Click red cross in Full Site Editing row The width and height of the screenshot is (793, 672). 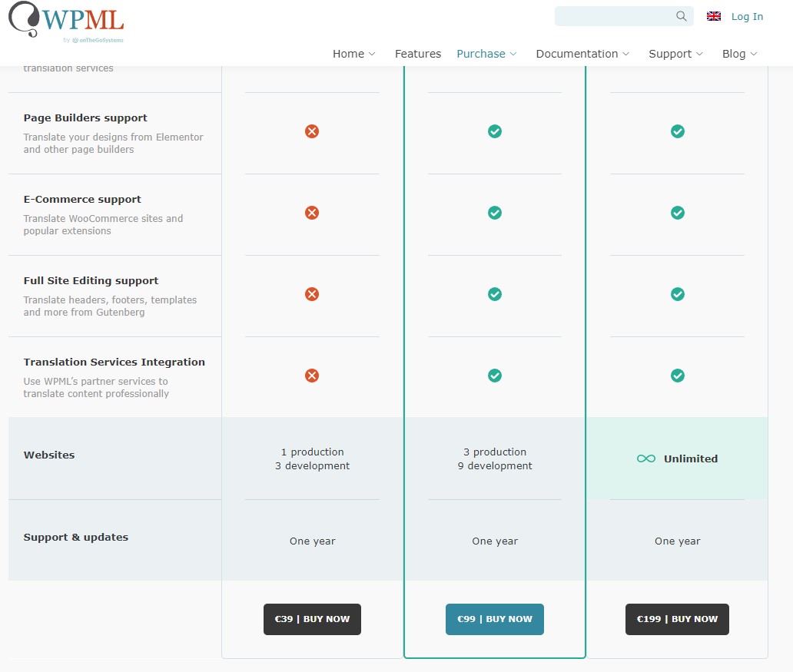click(312, 294)
